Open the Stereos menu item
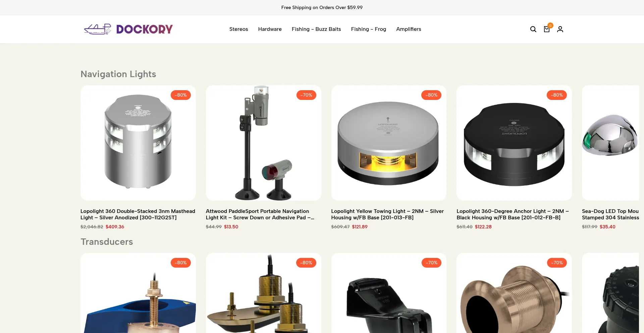 (239, 29)
